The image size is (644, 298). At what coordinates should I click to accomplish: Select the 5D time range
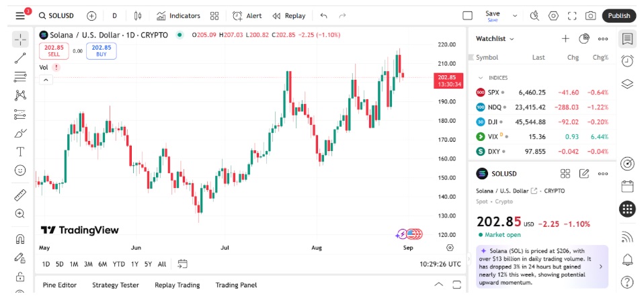pyautogui.click(x=60, y=264)
